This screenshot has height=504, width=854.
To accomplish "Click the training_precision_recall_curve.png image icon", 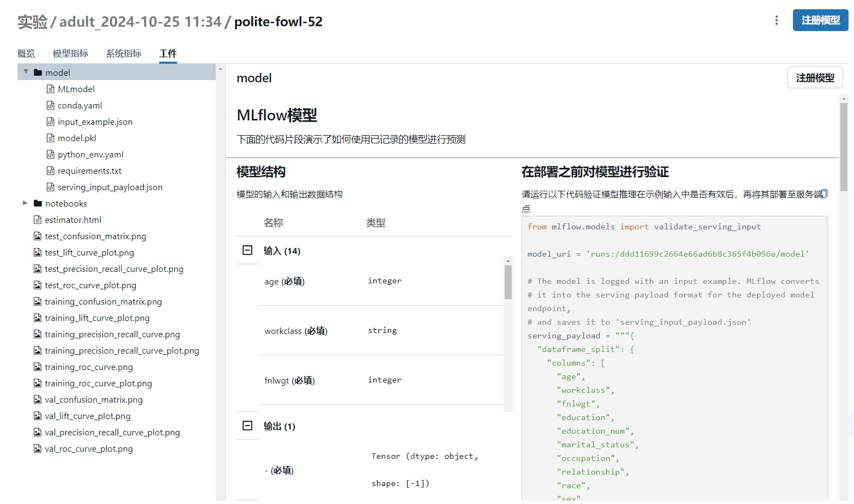I will [x=38, y=334].
